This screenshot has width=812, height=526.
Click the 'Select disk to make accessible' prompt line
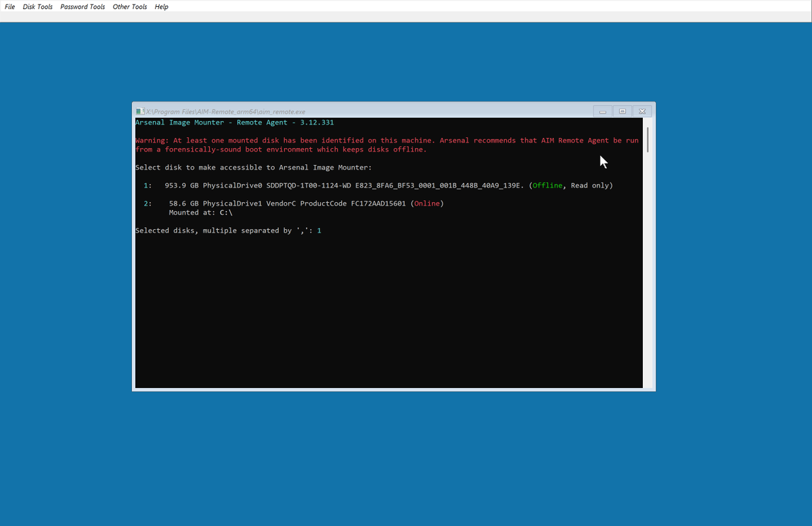[253, 168]
